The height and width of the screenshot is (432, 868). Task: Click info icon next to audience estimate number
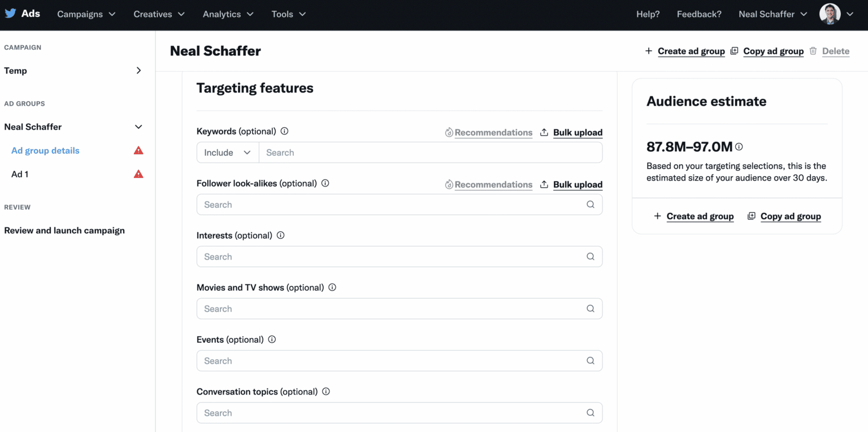(739, 147)
